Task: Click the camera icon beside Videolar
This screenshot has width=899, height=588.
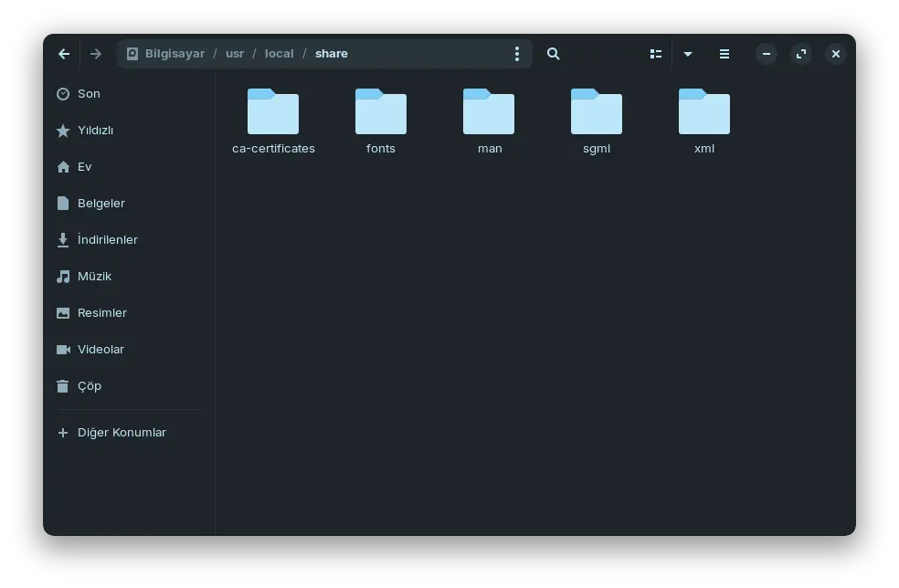Action: pyautogui.click(x=63, y=350)
